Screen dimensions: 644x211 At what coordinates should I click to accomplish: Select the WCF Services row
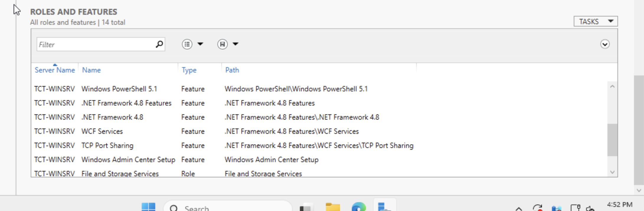coord(319,131)
